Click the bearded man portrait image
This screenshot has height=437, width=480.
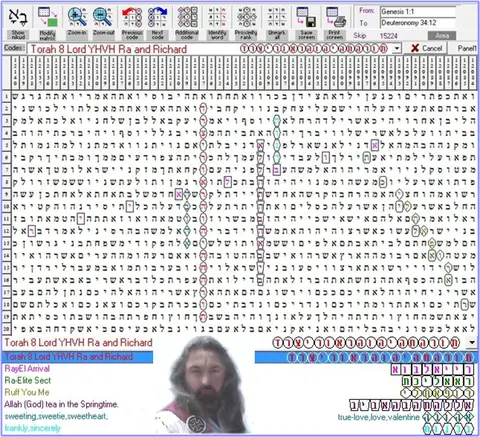tap(205, 385)
